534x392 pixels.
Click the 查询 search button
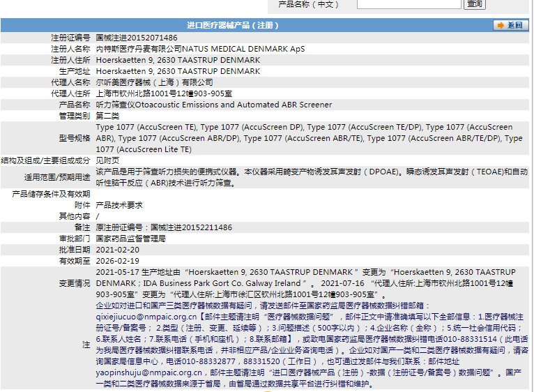click(x=475, y=4)
